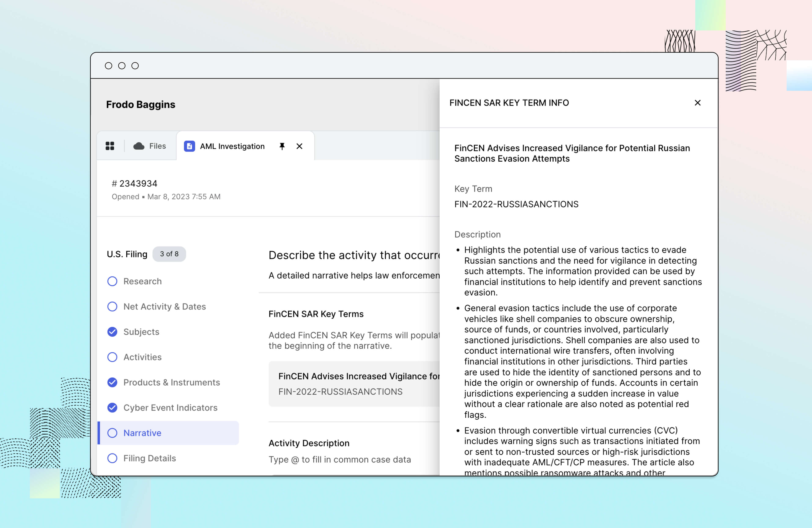Click the Narrative status circle
Image resolution: width=812 pixels, height=528 pixels.
112,433
